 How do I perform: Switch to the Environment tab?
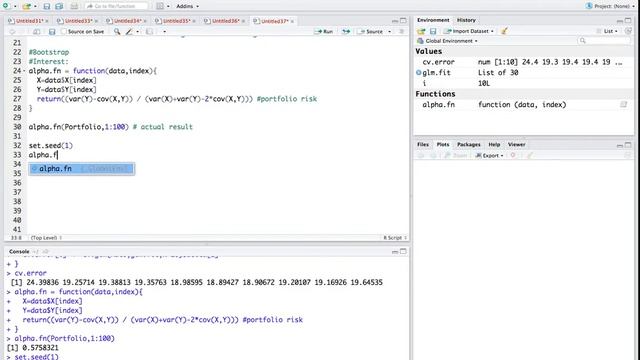[x=433, y=20]
